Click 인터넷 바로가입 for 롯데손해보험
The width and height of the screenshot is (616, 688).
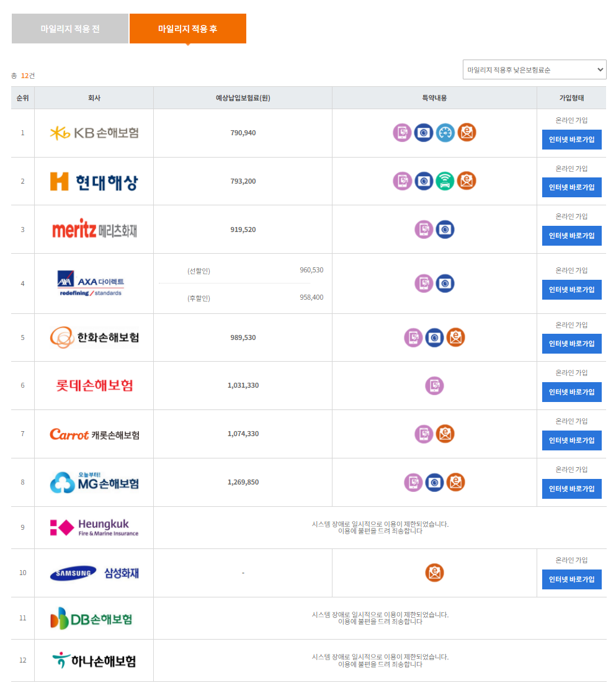tap(572, 392)
